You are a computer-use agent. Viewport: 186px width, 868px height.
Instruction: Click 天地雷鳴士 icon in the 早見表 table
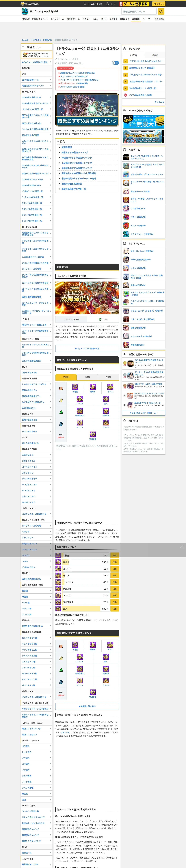tap(79, 410)
